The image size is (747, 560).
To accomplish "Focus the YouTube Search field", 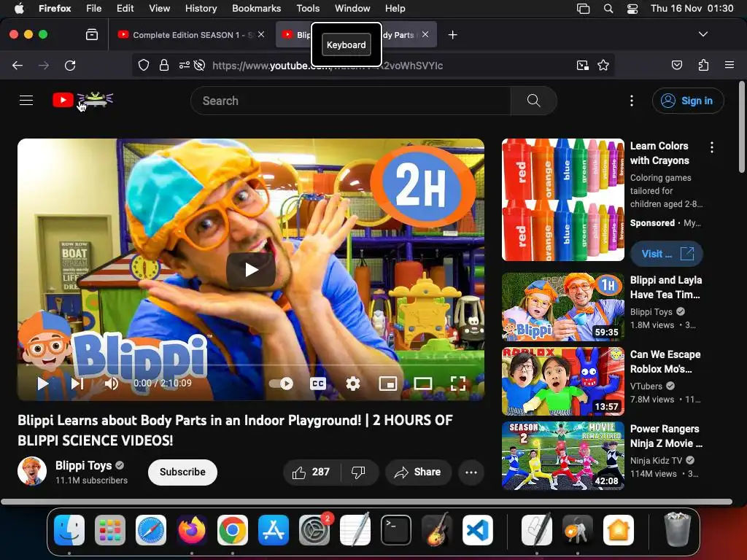I will point(351,101).
